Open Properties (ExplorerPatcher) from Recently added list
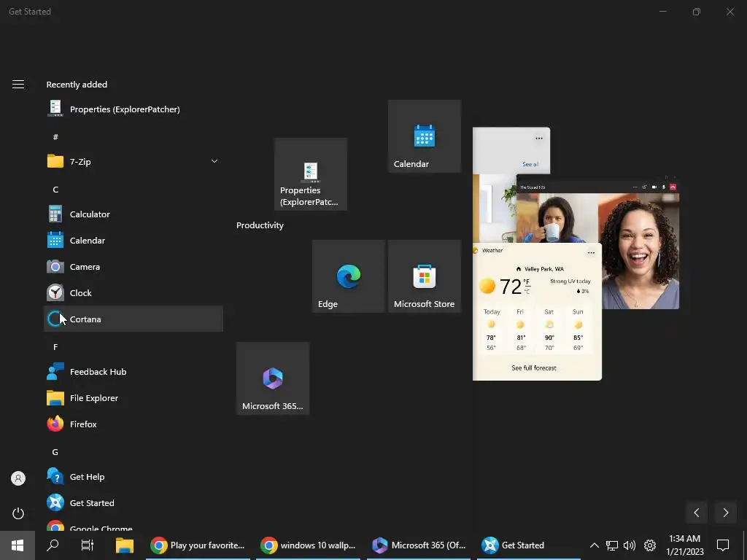The height and width of the screenshot is (560, 747). pos(133,109)
